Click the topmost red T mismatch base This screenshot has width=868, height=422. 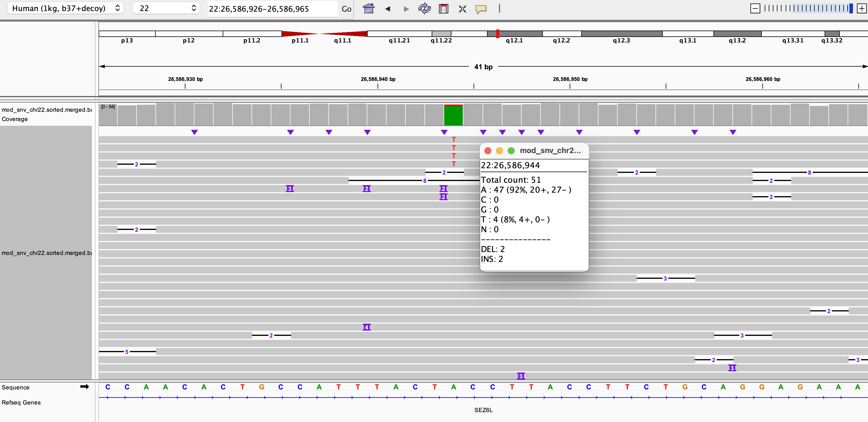tap(454, 139)
